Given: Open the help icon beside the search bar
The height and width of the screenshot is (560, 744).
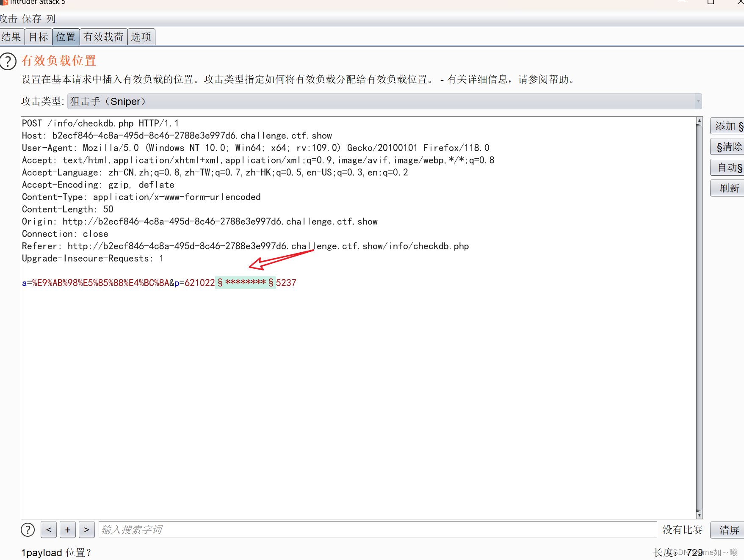Looking at the screenshot, I should [x=28, y=530].
